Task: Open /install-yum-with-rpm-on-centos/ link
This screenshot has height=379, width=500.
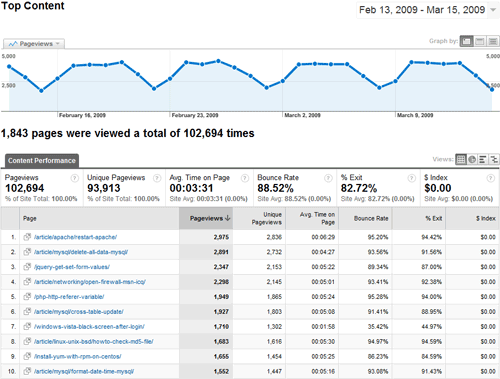Action: pyautogui.click(x=78, y=357)
